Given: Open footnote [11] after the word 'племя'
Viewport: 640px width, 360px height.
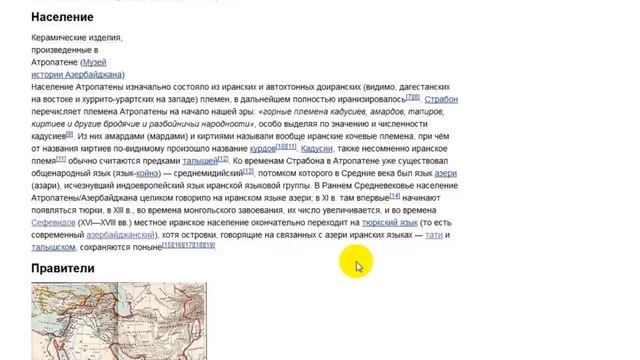Looking at the screenshot, I should coord(61,158).
